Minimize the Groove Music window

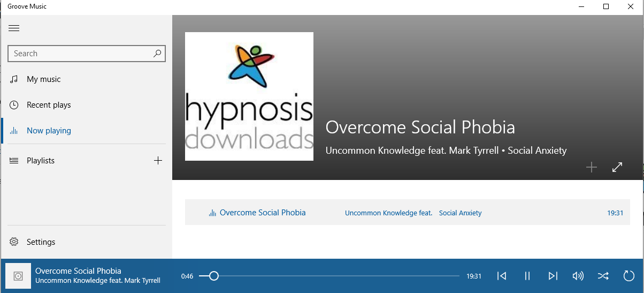[581, 6]
